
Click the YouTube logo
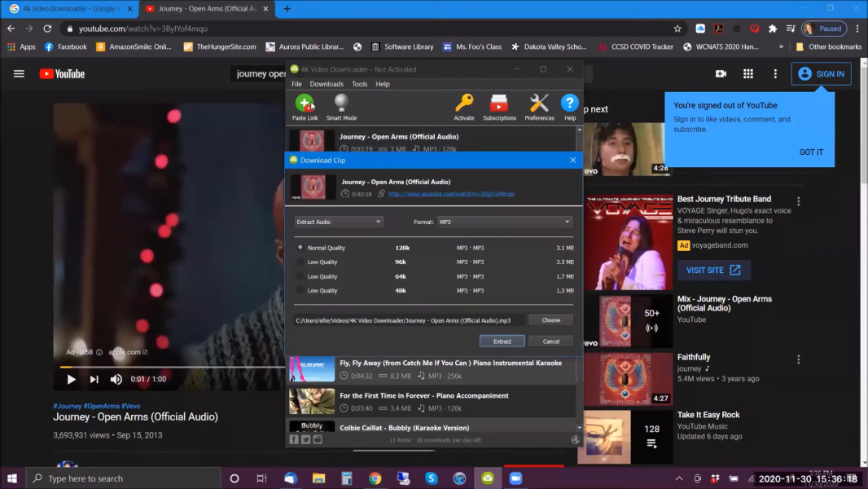pos(62,73)
